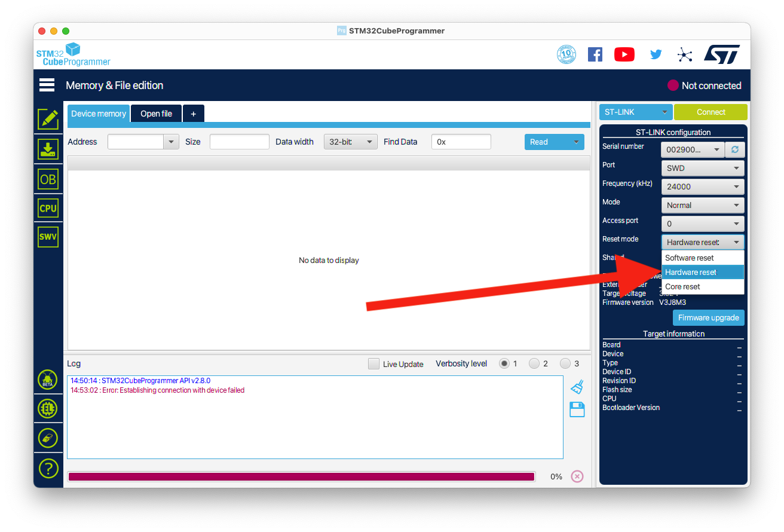Click the Find Data input field
784x532 pixels.
pos(461,142)
